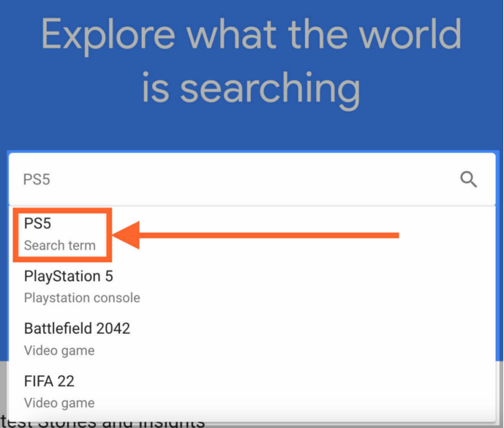Select the PS5 search term suggestion

pos(252,234)
